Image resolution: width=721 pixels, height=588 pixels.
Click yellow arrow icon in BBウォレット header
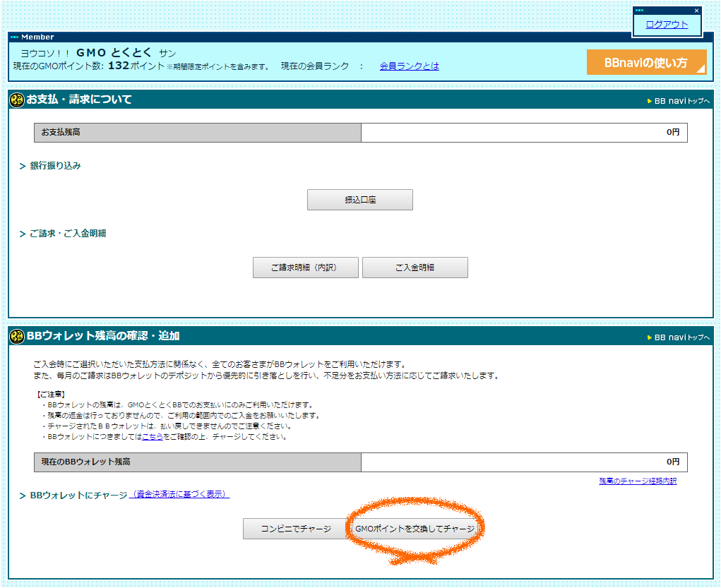coord(650,337)
